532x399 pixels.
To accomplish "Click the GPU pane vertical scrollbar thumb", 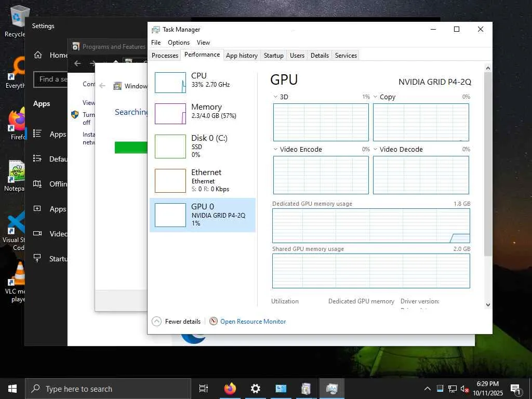I will click(488, 164).
